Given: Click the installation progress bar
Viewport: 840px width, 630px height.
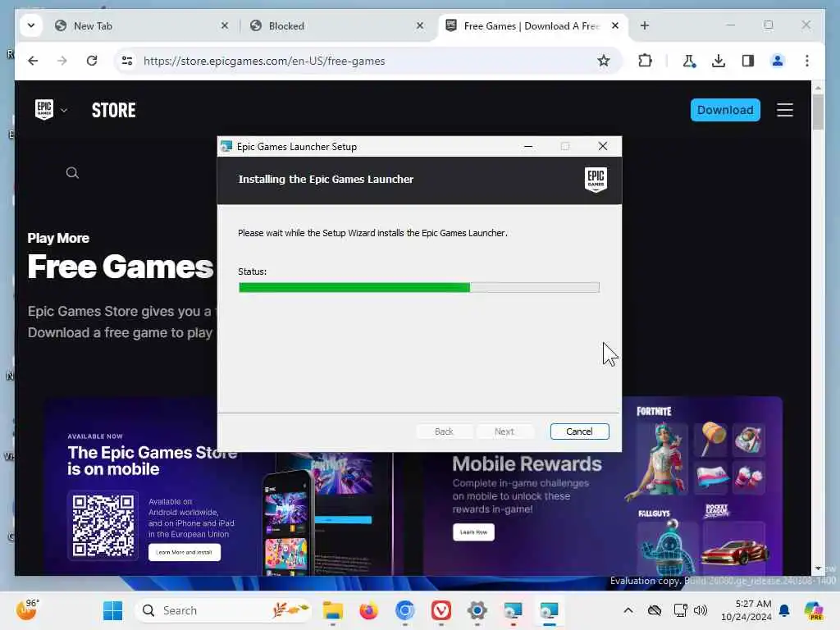Looking at the screenshot, I should 419,288.
